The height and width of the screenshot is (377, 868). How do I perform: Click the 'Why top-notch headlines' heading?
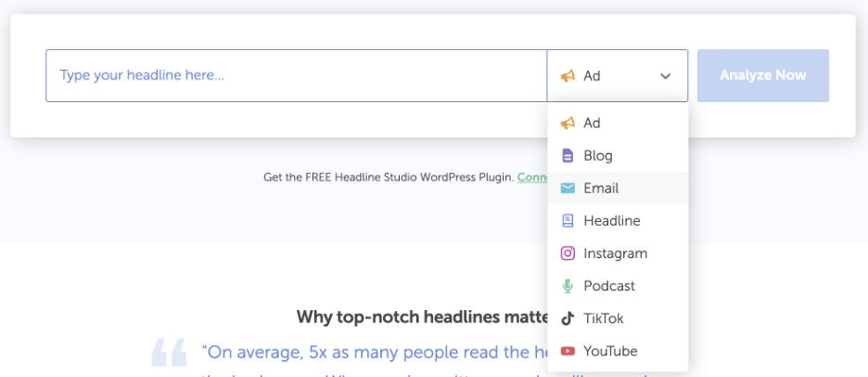coord(422,318)
